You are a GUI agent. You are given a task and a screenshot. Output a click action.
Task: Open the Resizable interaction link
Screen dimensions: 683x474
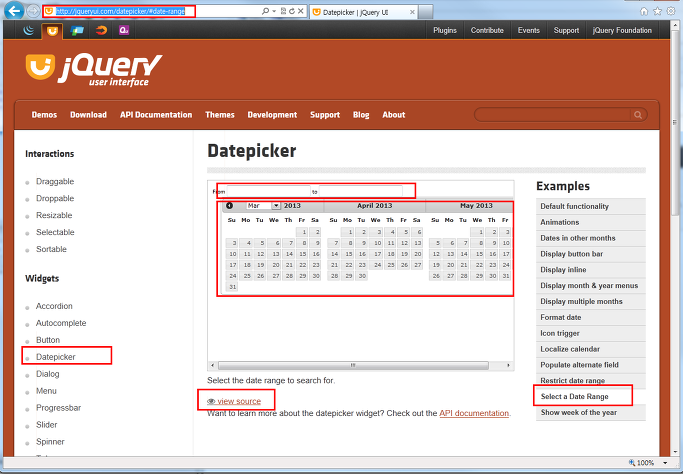coord(54,215)
